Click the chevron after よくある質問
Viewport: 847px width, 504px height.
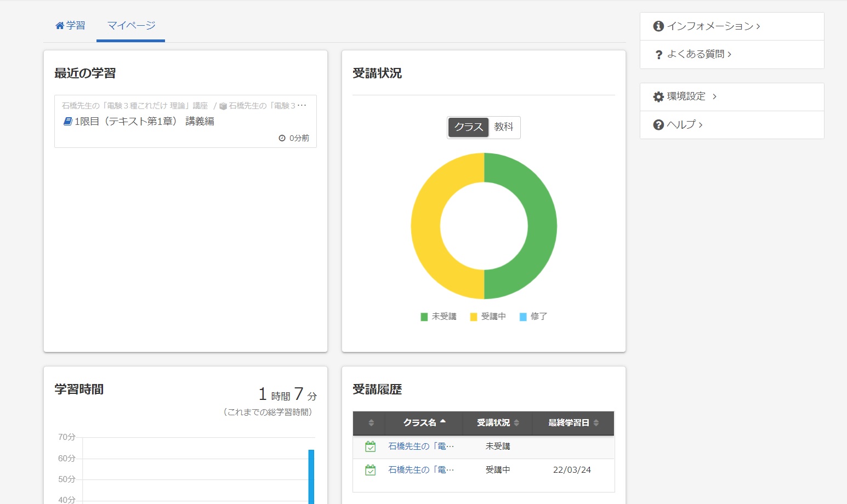[729, 54]
